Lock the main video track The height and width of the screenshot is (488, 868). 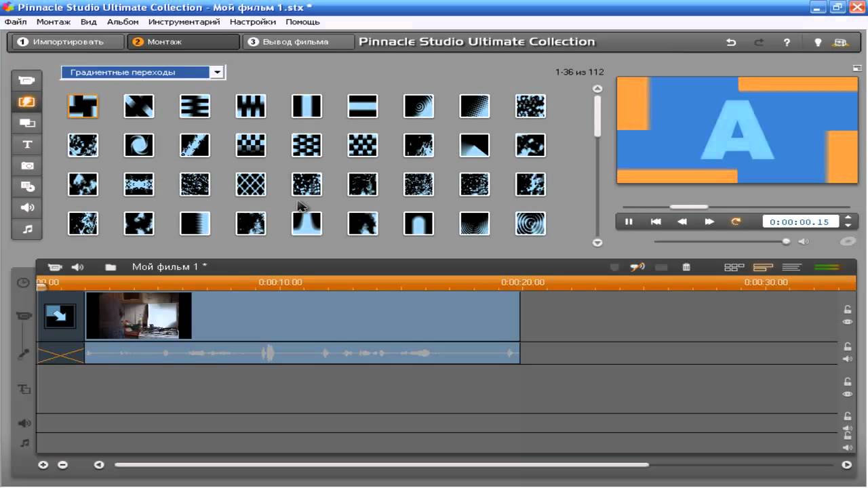coord(848,310)
